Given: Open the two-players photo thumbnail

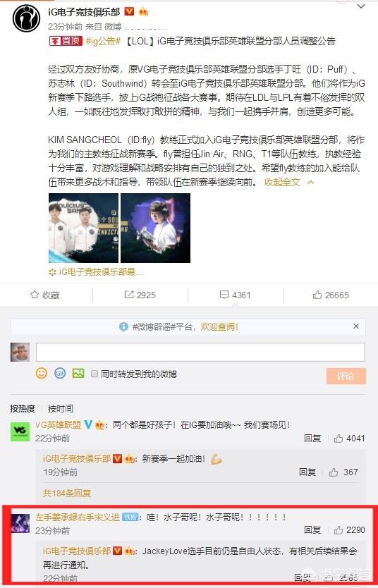Looking at the screenshot, I should pyautogui.click(x=84, y=228).
